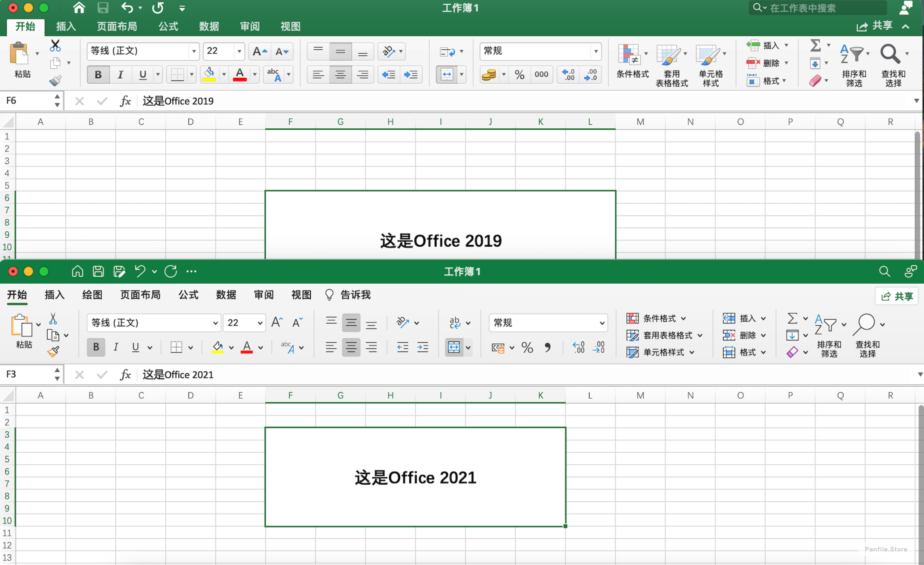Image resolution: width=924 pixels, height=565 pixels.
Task: Click Percent style in Office 2019 ribbon
Action: click(x=519, y=75)
